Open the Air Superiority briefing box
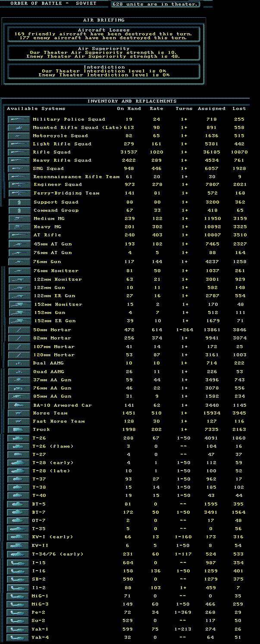Image resolution: width=260 pixels, height=644 pixels. pyautogui.click(x=103, y=53)
